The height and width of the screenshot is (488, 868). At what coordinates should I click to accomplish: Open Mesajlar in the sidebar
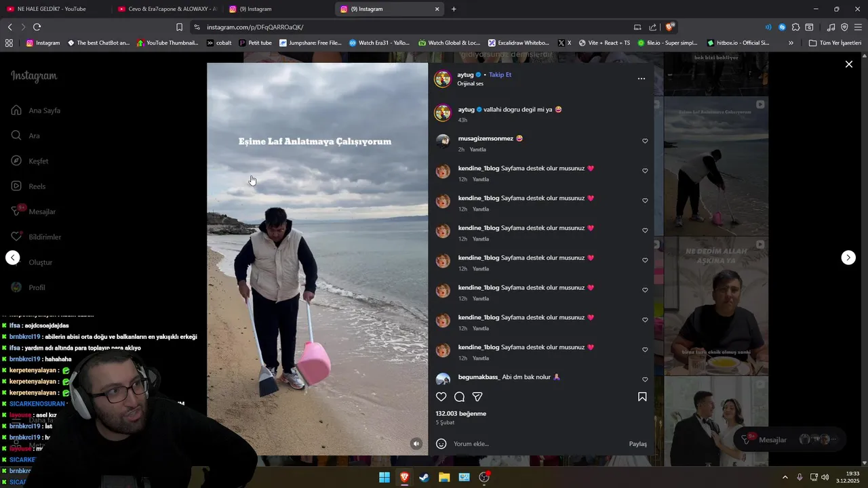tap(33, 211)
